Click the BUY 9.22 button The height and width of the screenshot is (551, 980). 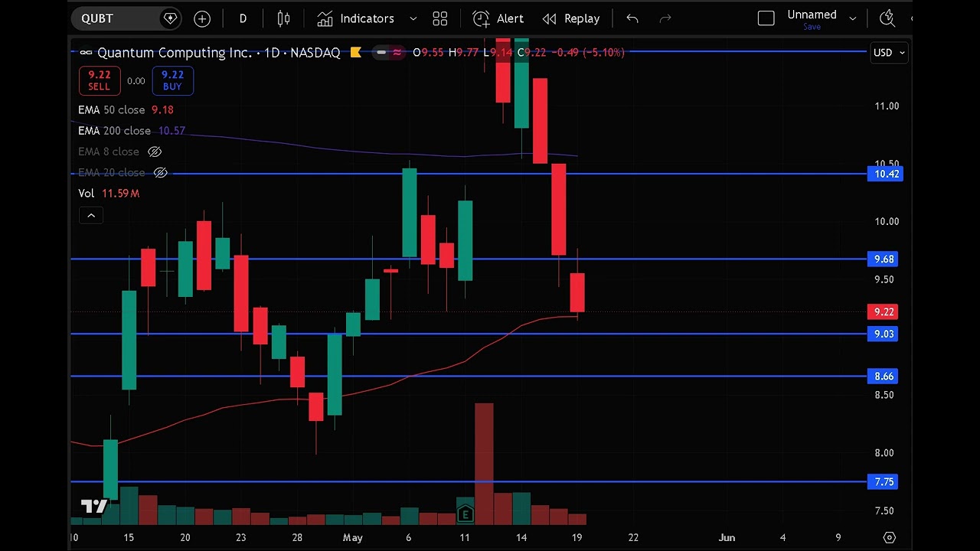tap(172, 80)
